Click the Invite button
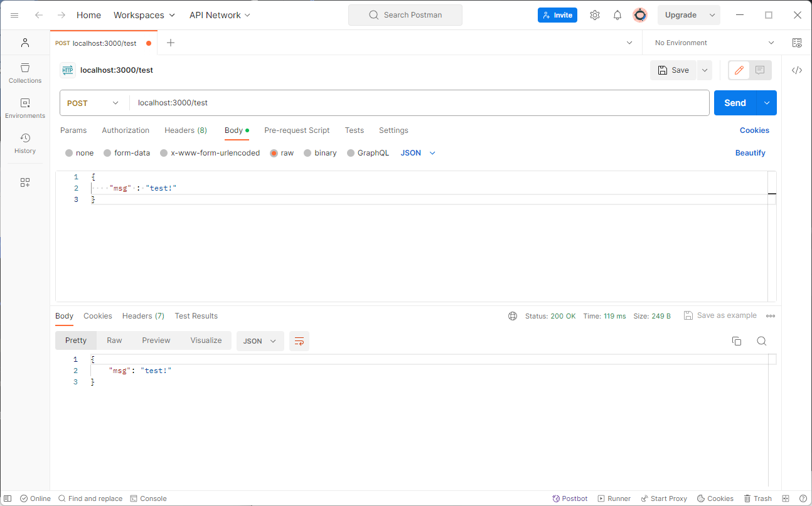Screen dimensions: 812x506 click(x=557, y=15)
